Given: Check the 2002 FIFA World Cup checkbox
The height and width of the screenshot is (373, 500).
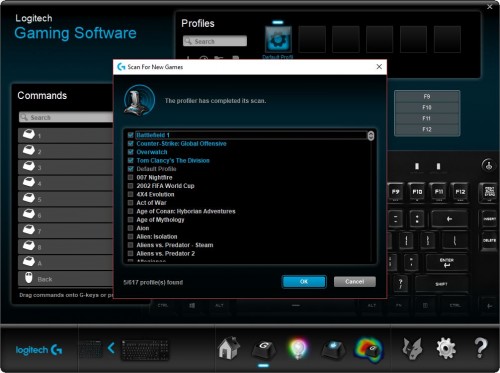Looking at the screenshot, I should (x=131, y=186).
